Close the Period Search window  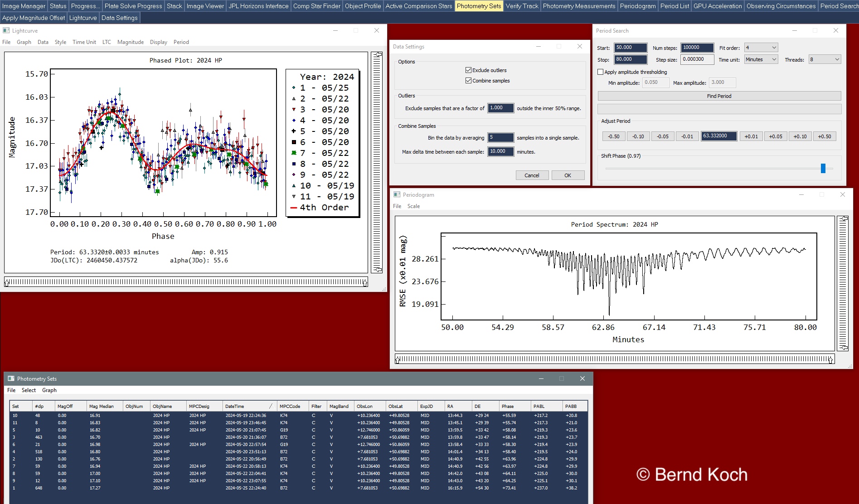point(836,30)
